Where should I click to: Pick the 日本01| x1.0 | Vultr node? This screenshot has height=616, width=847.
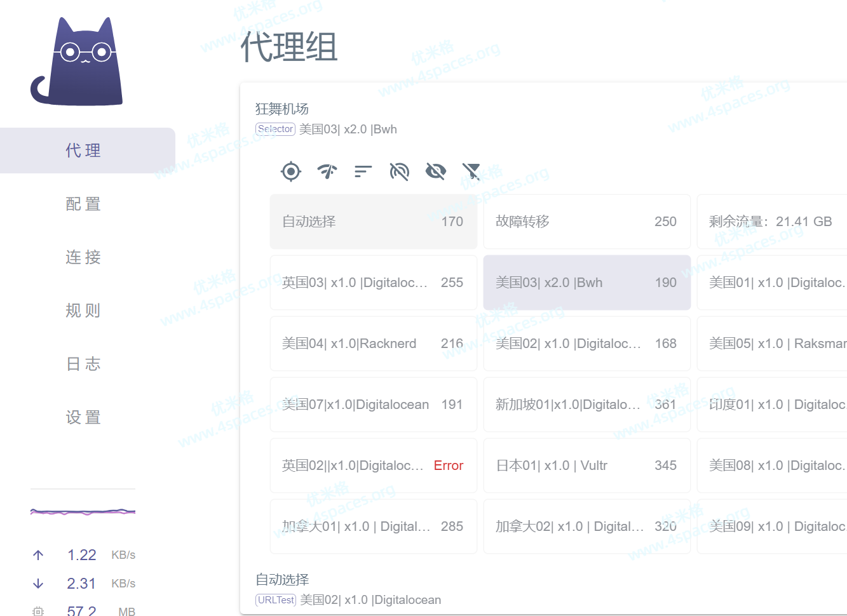coord(586,465)
